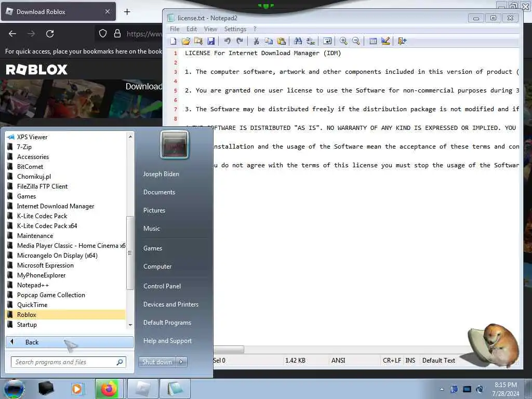This screenshot has height=399, width=532.
Task: Open Control Panel from the Start menu
Action: tap(162, 286)
